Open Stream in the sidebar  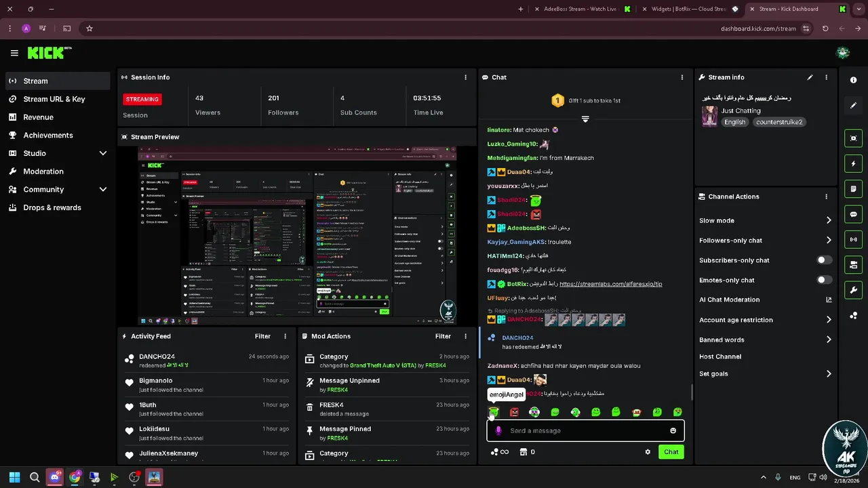[x=58, y=81]
